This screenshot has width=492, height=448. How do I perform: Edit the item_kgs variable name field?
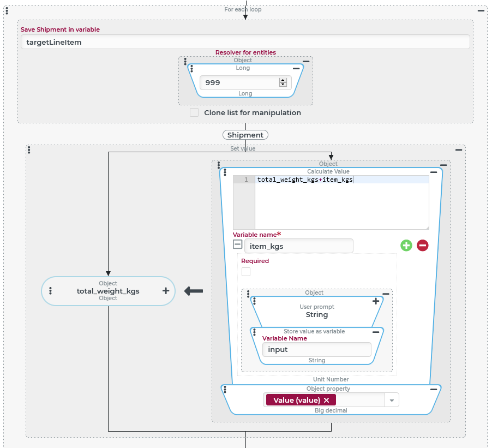[299, 246]
